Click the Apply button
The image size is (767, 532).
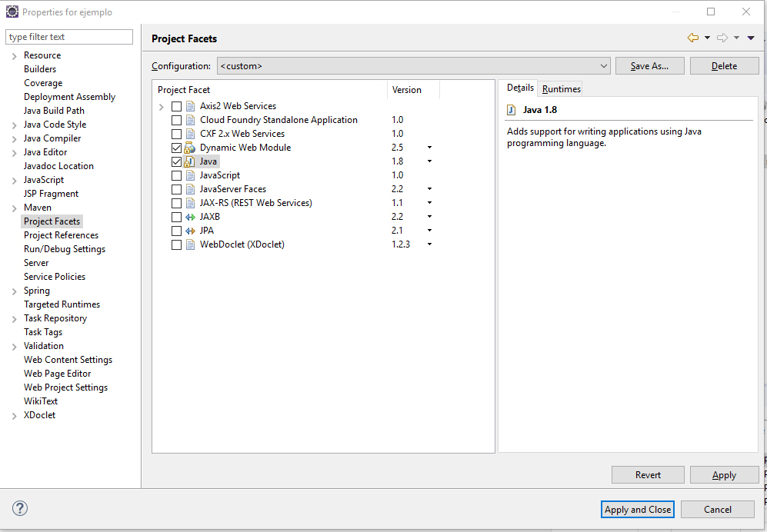click(x=724, y=475)
